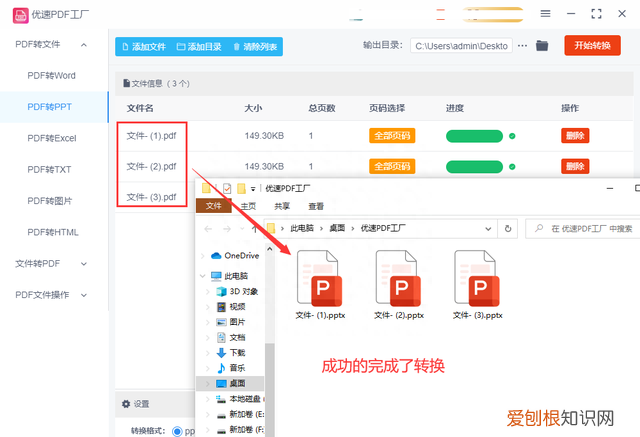The height and width of the screenshot is (437, 640).
Task: Click the Explorer refresh icon
Action: coord(508,228)
